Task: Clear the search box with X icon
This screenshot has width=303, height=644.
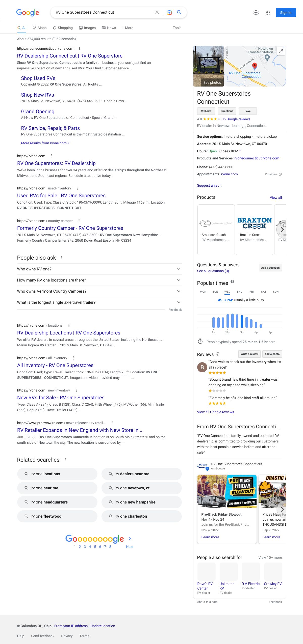Action: point(157,12)
